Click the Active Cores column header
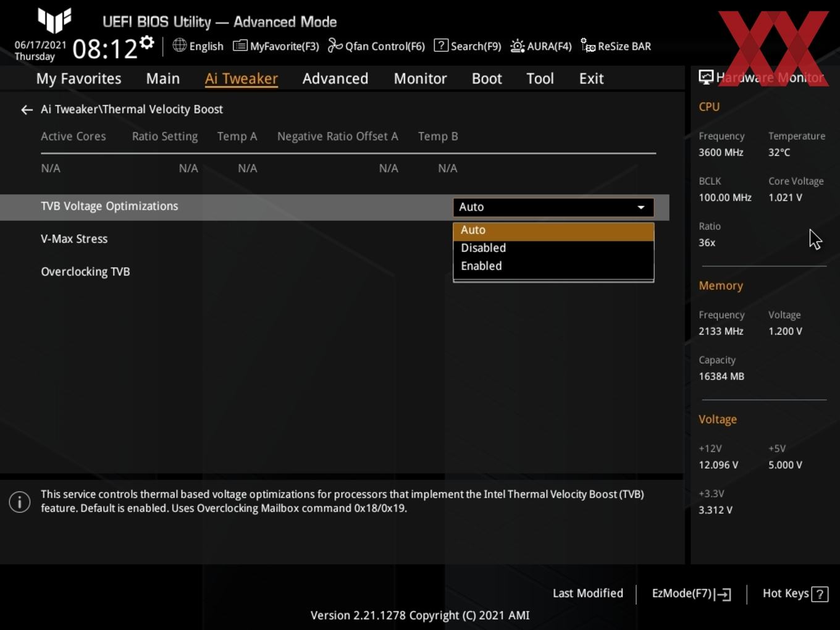The width and height of the screenshot is (840, 630). pyautogui.click(x=73, y=136)
